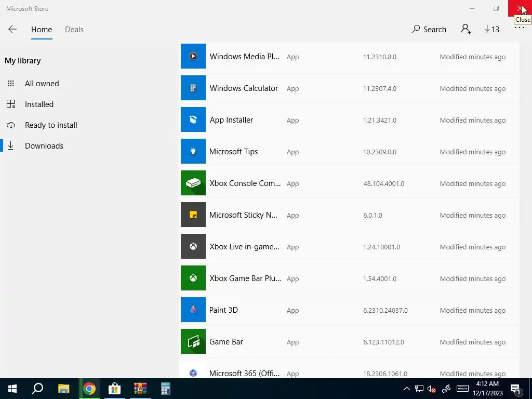The width and height of the screenshot is (532, 399).
Task: Click Modified minutes ago for Paint 3D
Action: click(x=473, y=311)
